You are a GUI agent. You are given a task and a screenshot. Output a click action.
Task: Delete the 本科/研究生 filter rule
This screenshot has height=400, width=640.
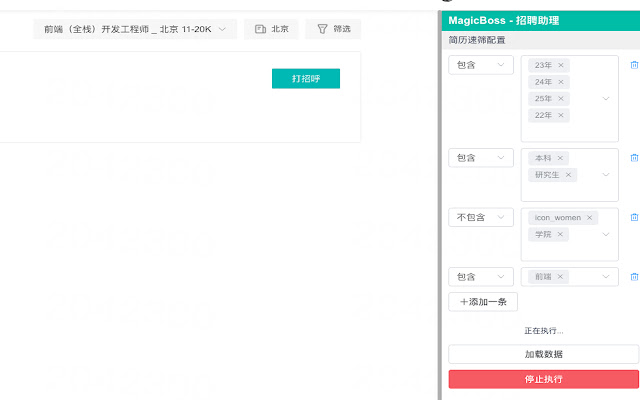(x=634, y=158)
